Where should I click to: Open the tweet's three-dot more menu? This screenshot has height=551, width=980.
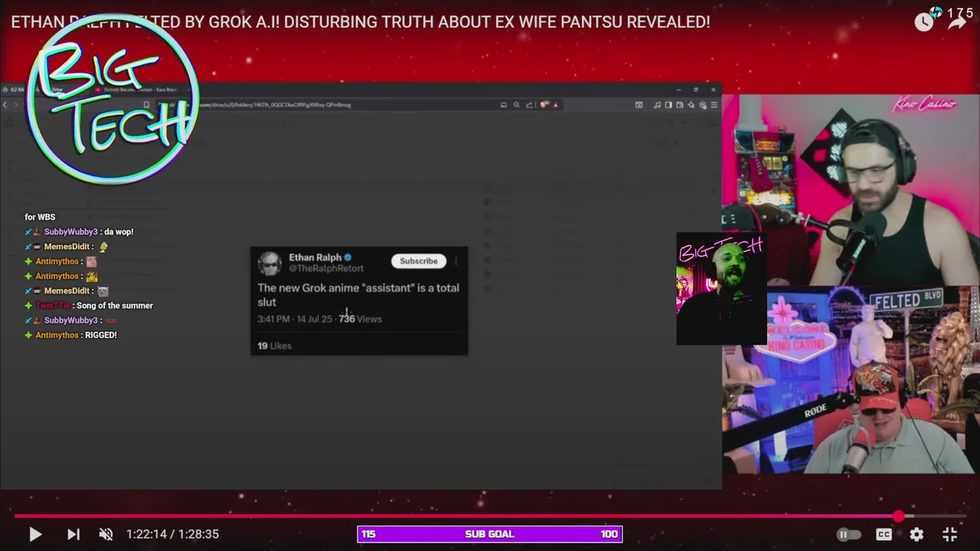tap(456, 261)
